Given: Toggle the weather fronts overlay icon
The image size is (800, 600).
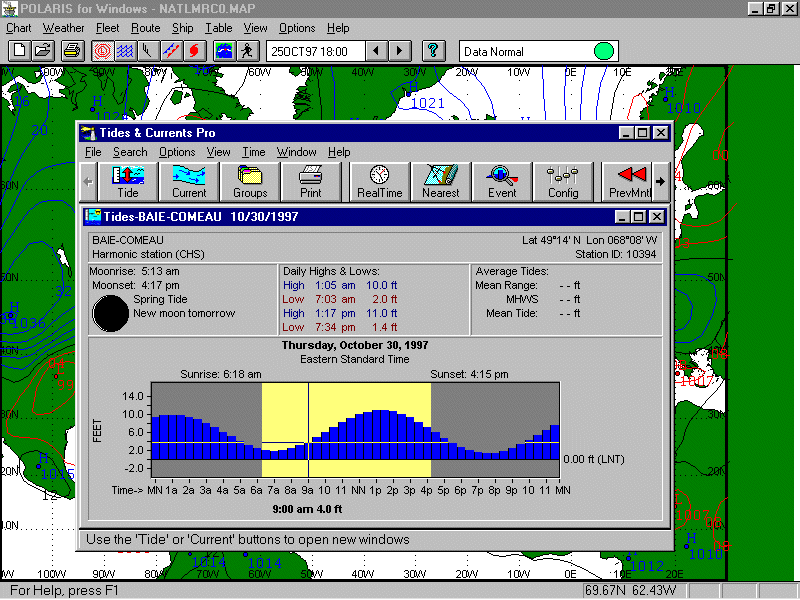Looking at the screenshot, I should (x=171, y=51).
